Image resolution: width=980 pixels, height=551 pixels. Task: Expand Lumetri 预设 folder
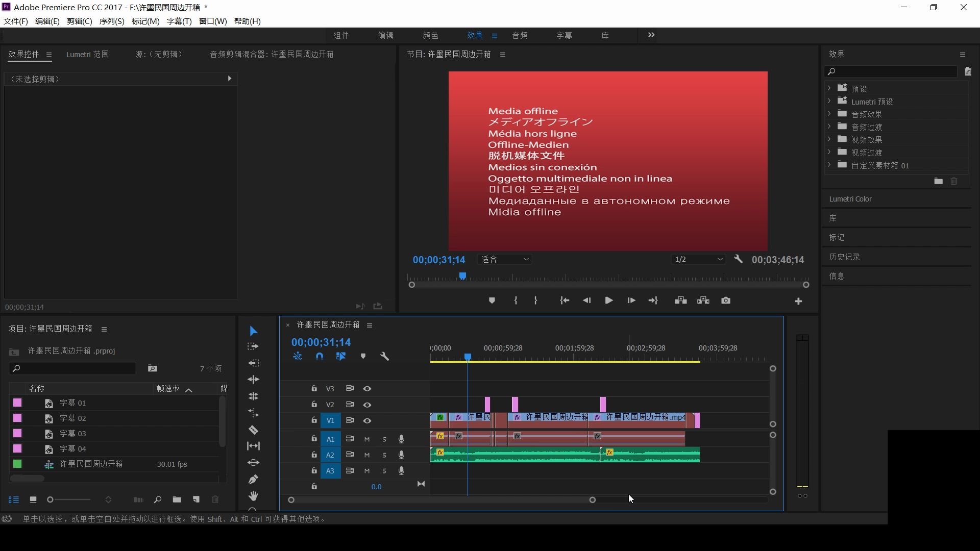coord(829,101)
